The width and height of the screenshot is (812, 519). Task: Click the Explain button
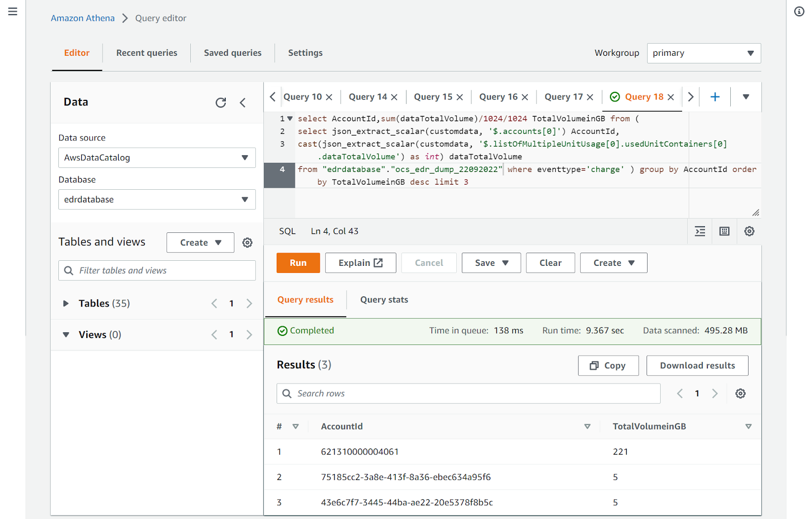tap(361, 263)
